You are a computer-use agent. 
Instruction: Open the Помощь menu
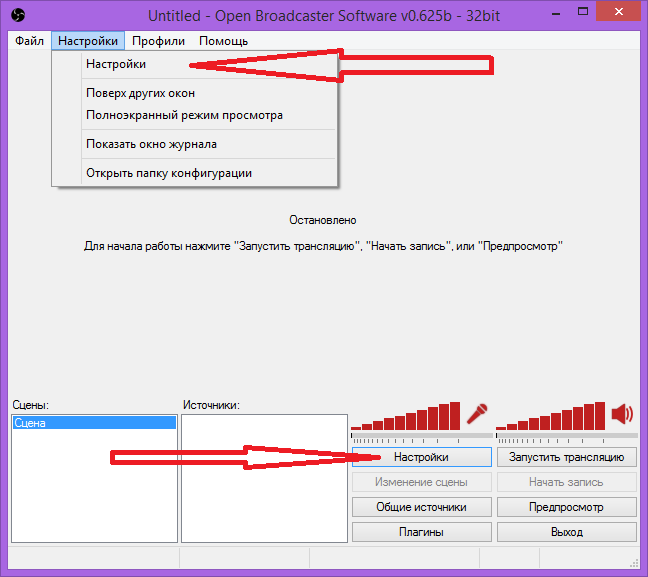tap(224, 41)
